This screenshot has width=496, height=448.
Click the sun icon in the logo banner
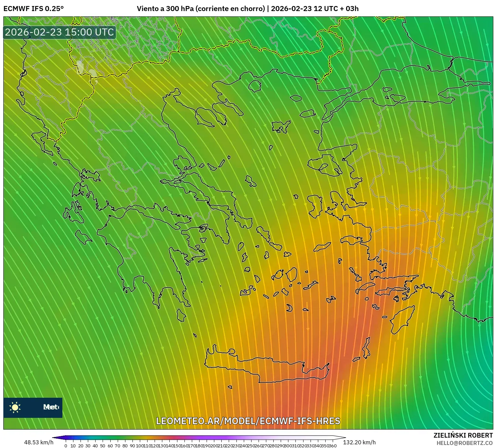[x=15, y=407]
